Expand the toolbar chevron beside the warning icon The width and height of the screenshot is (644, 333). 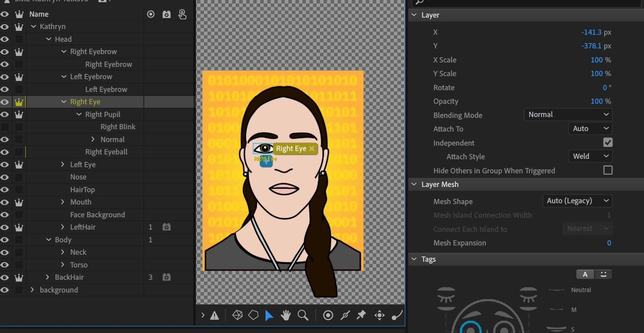click(x=203, y=315)
